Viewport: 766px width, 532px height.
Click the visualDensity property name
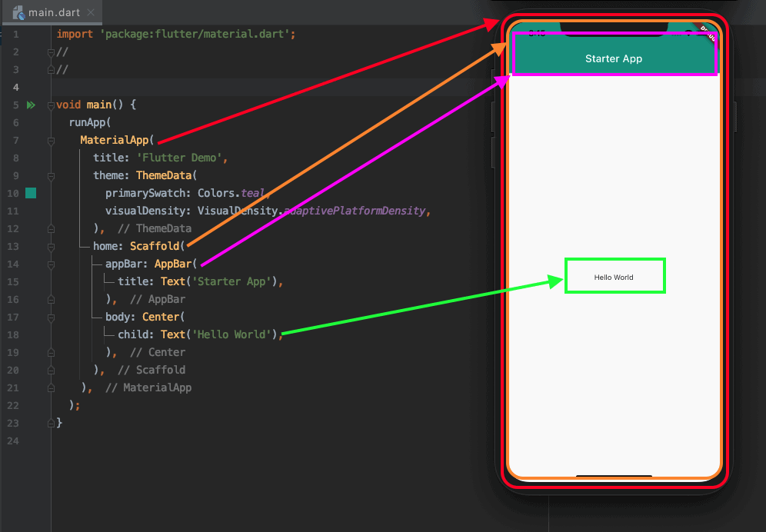[x=145, y=211]
